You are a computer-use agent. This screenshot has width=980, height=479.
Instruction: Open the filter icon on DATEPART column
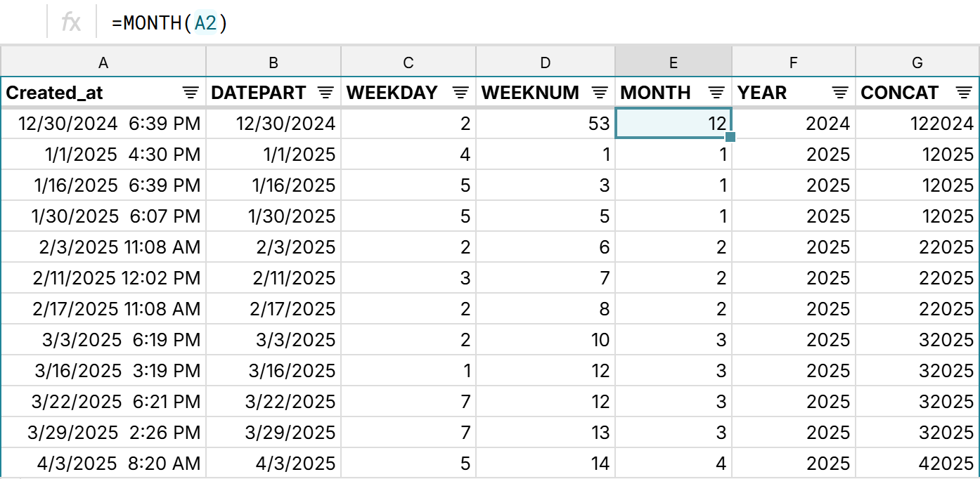click(x=324, y=91)
